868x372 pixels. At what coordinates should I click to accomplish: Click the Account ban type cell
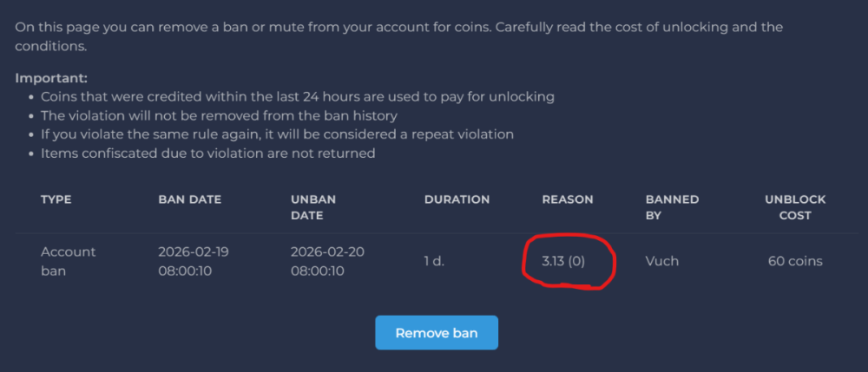(69, 261)
